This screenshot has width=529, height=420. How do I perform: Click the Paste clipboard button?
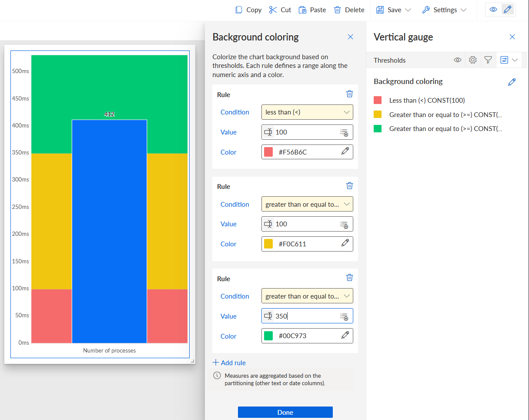(x=312, y=10)
